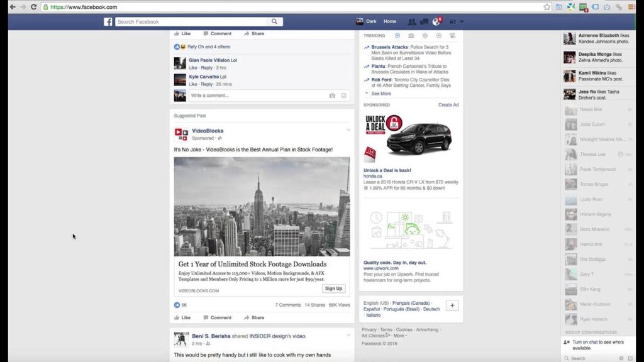Expand See More trending topics
This screenshot has height=362, width=644.
(x=380, y=94)
